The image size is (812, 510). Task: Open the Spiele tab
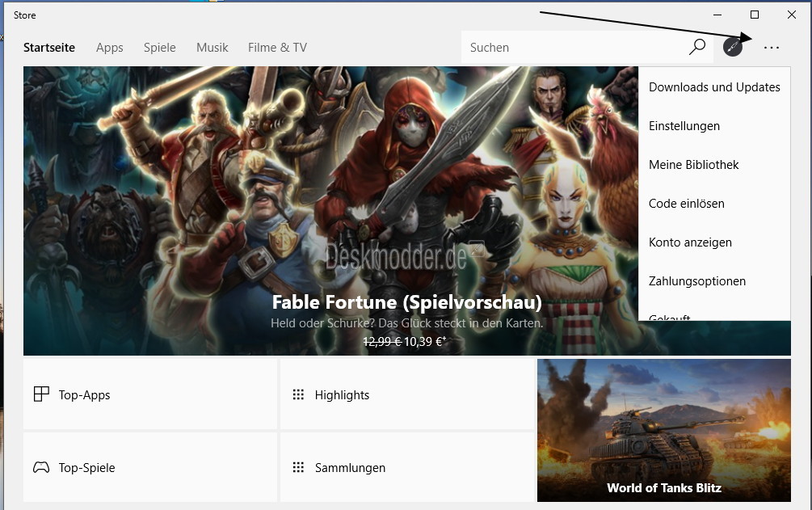(159, 48)
